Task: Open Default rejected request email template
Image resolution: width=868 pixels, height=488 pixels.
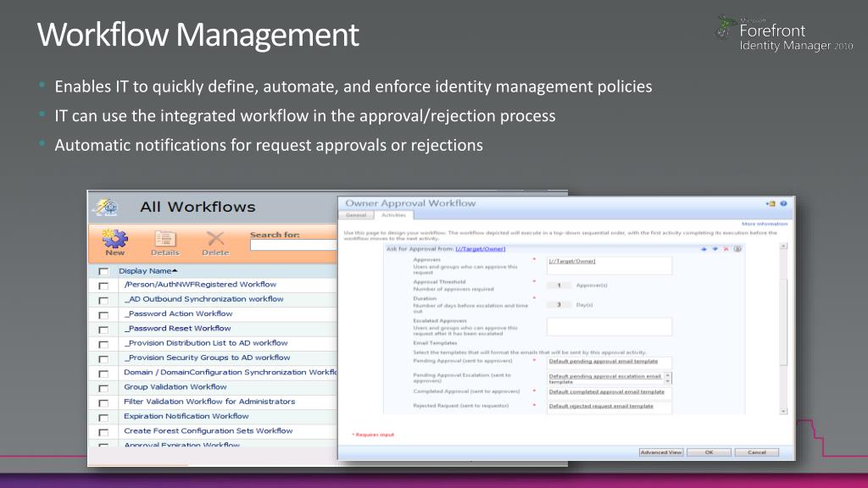Action: pos(601,406)
